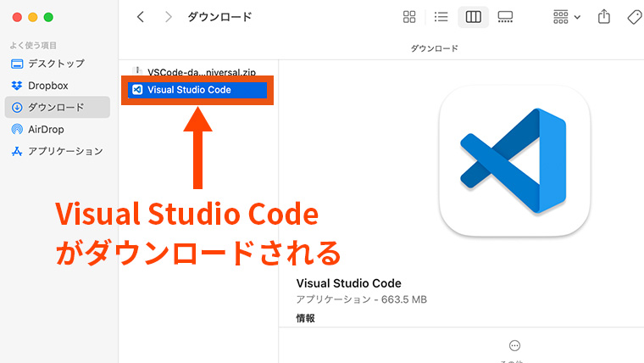644x363 pixels.
Task: Select the VSCode universal.zip file
Action: coord(200,73)
